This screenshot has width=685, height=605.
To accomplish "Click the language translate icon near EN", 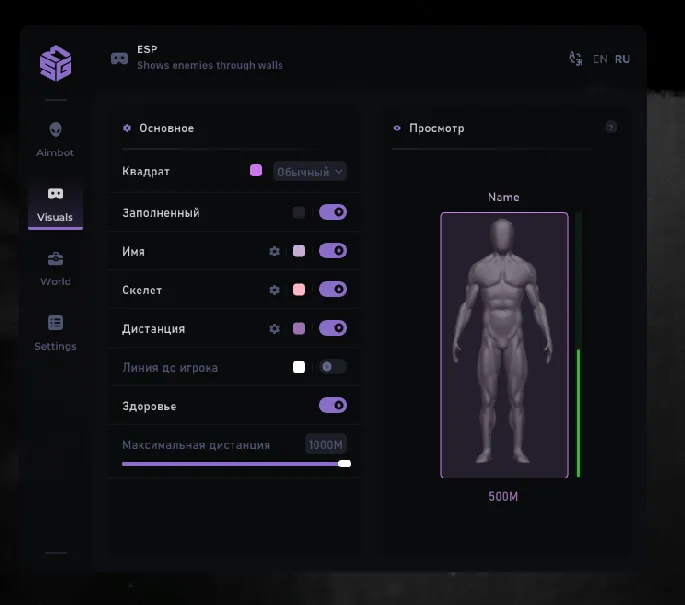I will [x=575, y=59].
